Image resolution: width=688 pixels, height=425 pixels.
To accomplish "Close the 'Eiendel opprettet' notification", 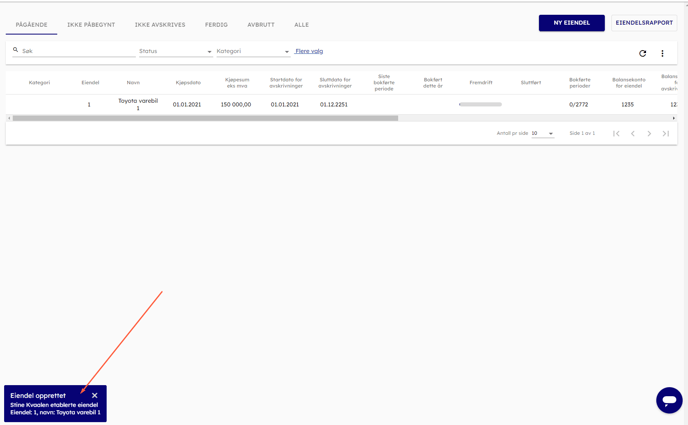I will [x=95, y=395].
